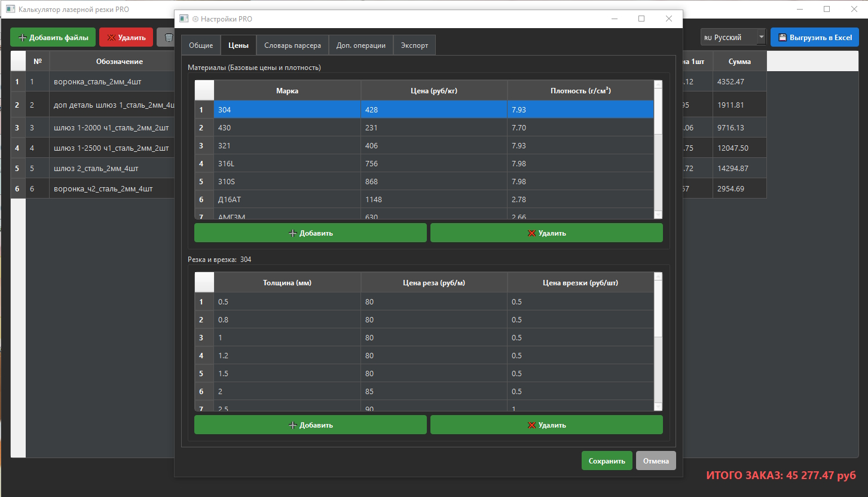Click the price cell '428' for material 304
This screenshot has width=868, height=497.
click(433, 109)
